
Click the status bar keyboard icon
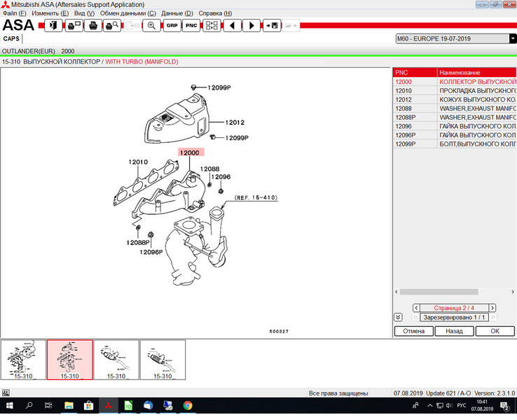point(6,393)
